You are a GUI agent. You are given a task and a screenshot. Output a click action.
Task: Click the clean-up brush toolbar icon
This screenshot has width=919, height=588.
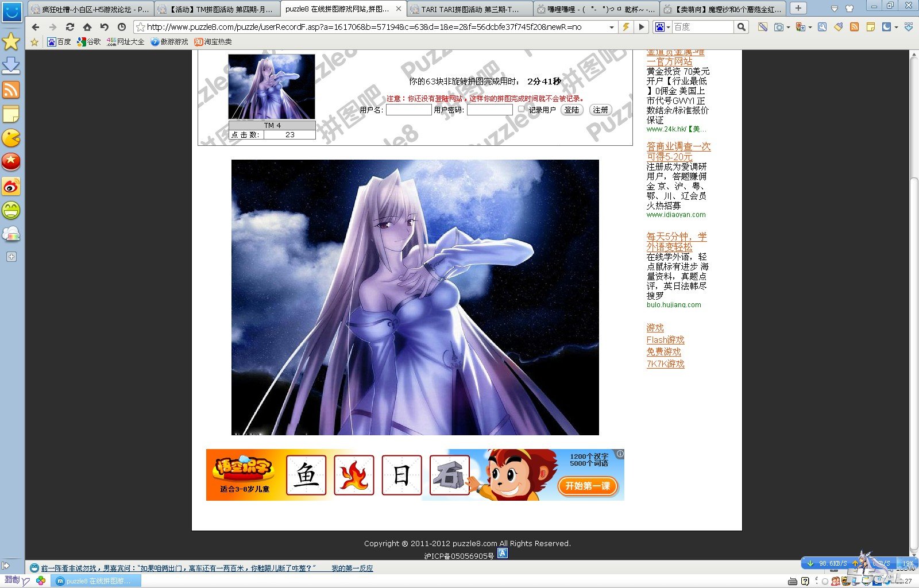click(x=839, y=27)
